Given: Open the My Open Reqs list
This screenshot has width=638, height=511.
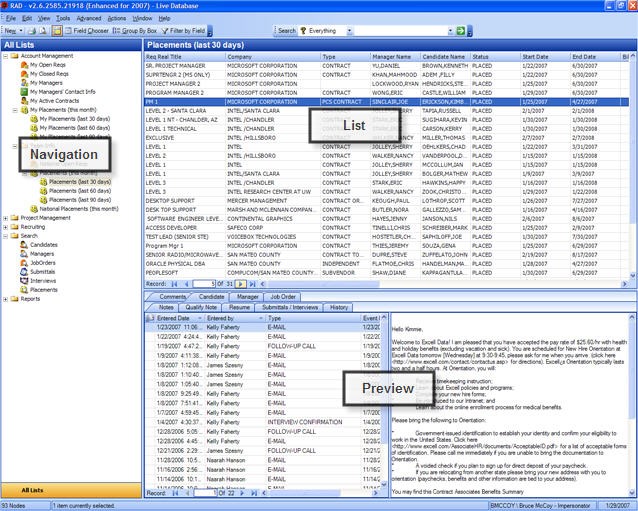Looking at the screenshot, I should coord(46,65).
